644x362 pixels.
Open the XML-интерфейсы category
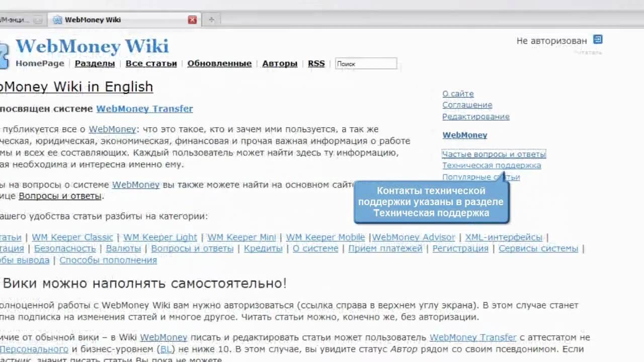(504, 237)
